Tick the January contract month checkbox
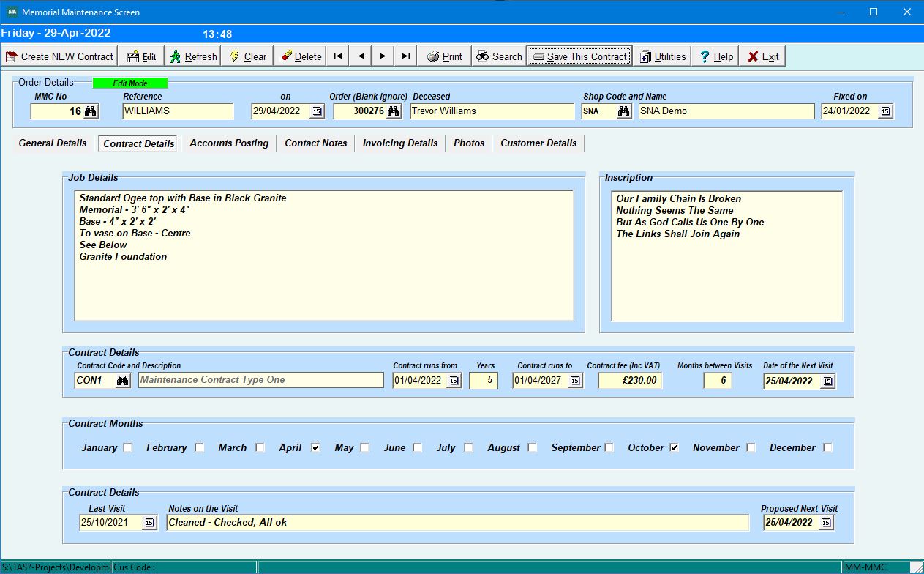The width and height of the screenshot is (924, 574). (x=128, y=447)
